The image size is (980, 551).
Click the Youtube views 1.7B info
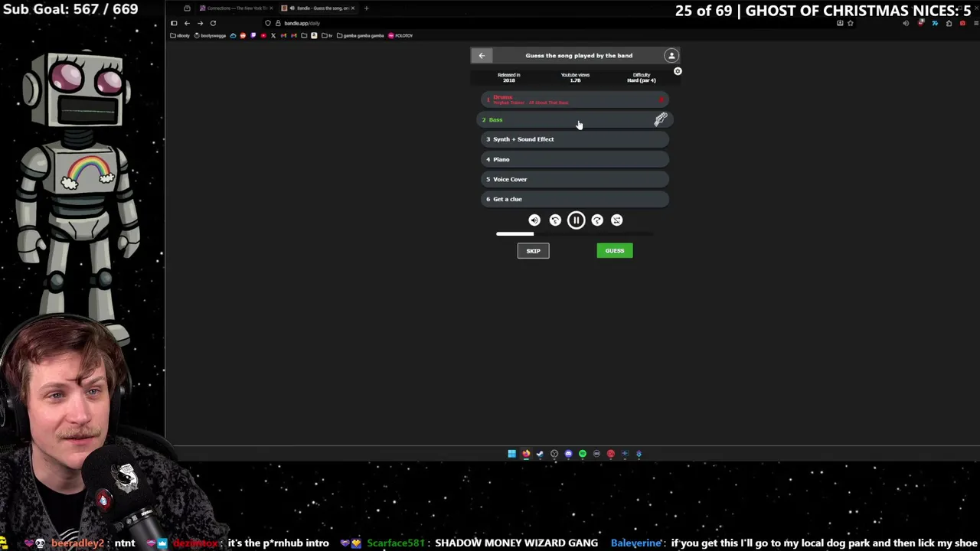point(575,77)
